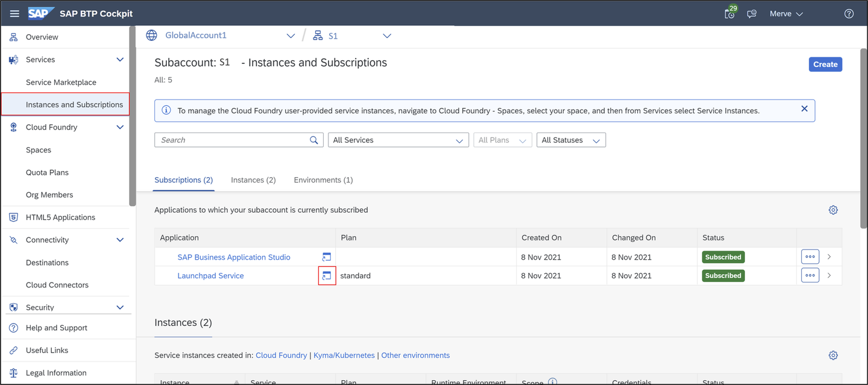This screenshot has height=385, width=868.
Task: Click the Overview sidebar icon
Action: [13, 37]
